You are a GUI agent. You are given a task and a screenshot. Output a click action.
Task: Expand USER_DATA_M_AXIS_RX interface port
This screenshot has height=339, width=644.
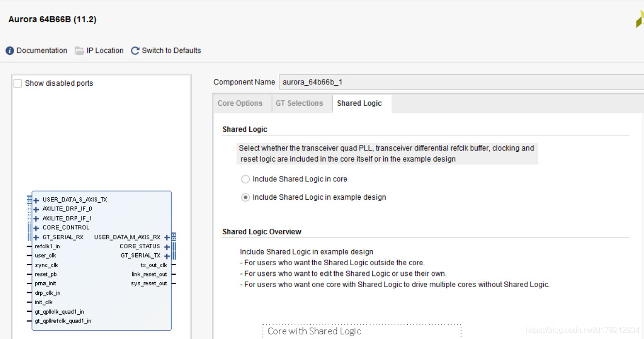[x=167, y=238]
